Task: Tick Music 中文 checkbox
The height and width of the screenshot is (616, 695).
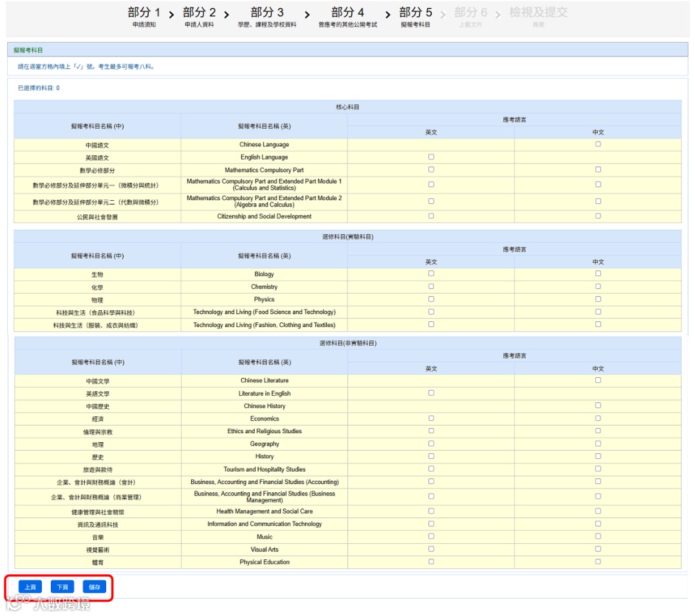Action: (x=598, y=536)
